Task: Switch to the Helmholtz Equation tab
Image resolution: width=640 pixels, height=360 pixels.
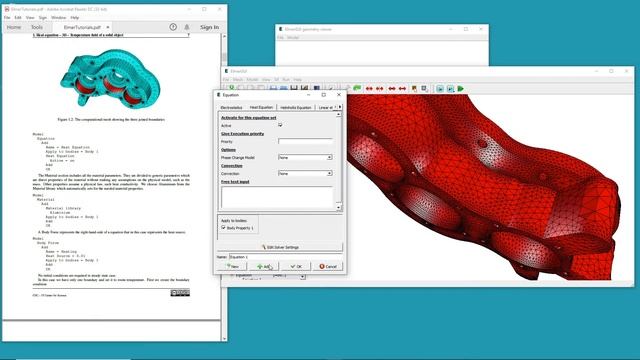Action: 296,107
